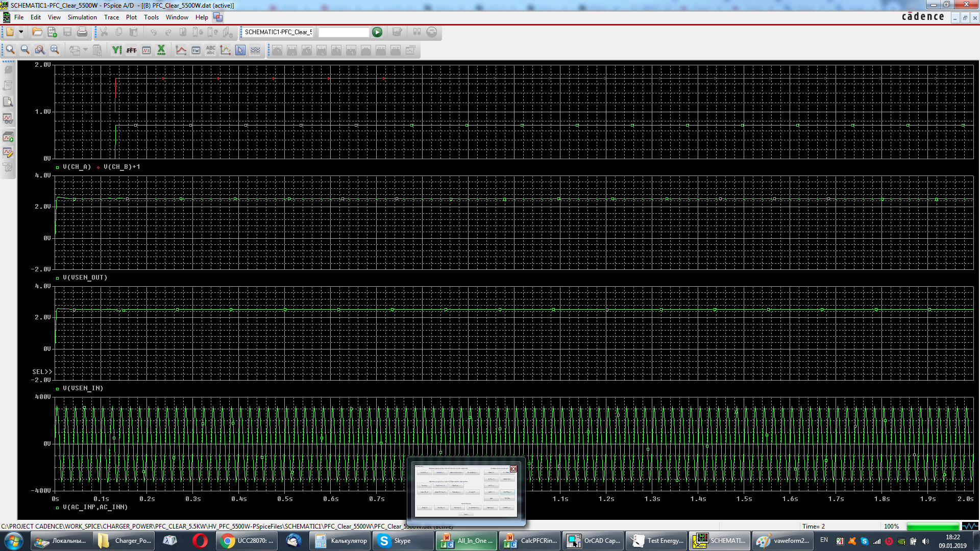Click the V(CH_A) trace label

coord(77,167)
